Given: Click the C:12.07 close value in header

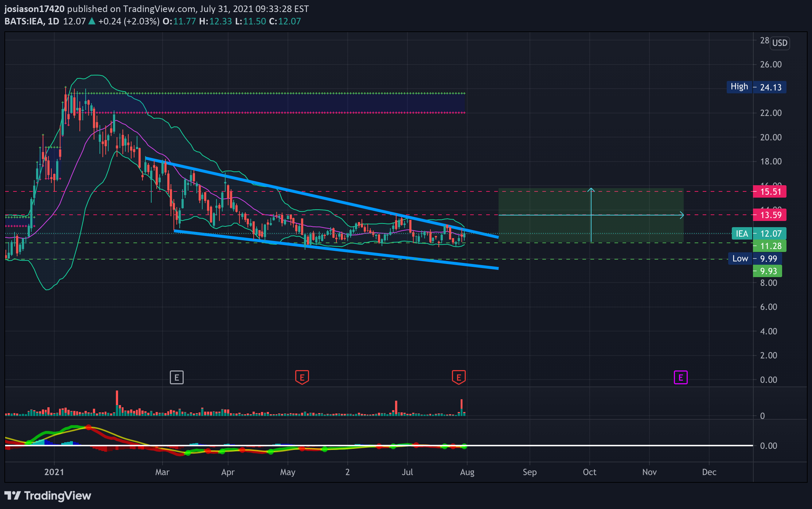Looking at the screenshot, I should click(285, 21).
